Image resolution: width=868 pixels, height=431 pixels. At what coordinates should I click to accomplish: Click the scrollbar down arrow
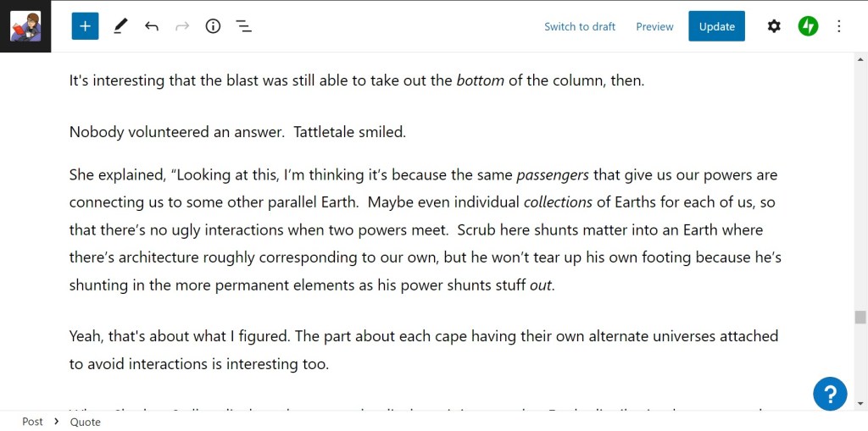click(x=860, y=403)
